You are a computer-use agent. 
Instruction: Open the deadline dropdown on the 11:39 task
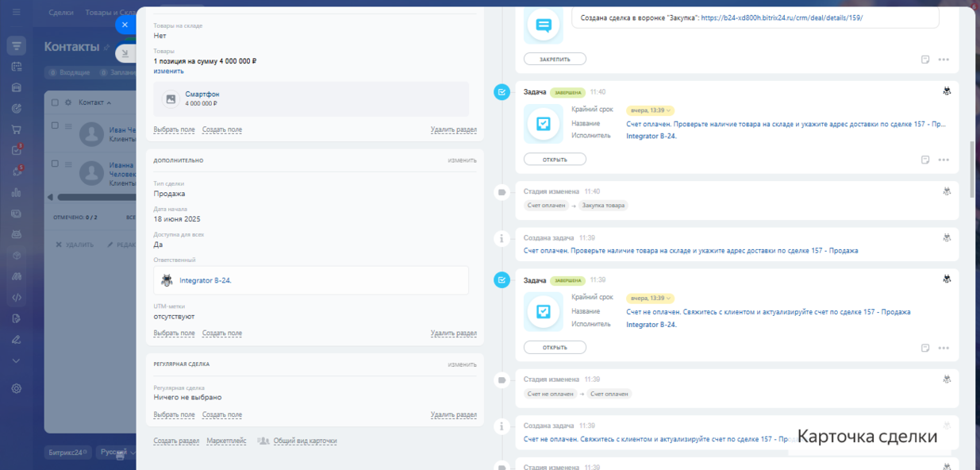tap(650, 298)
